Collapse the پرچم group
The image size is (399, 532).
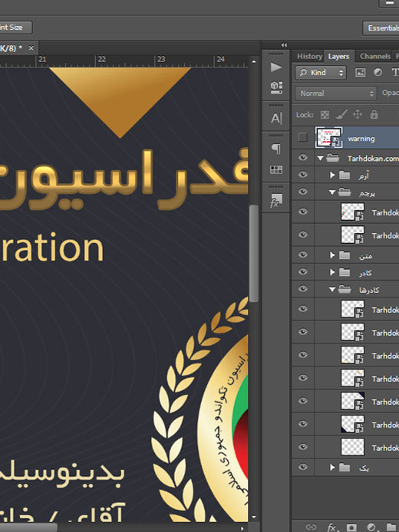click(x=332, y=192)
